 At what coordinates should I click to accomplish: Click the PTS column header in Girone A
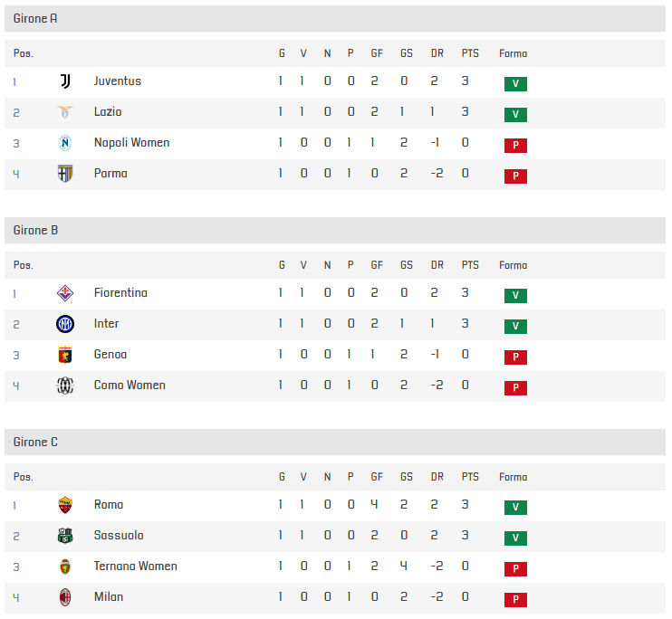coord(470,53)
